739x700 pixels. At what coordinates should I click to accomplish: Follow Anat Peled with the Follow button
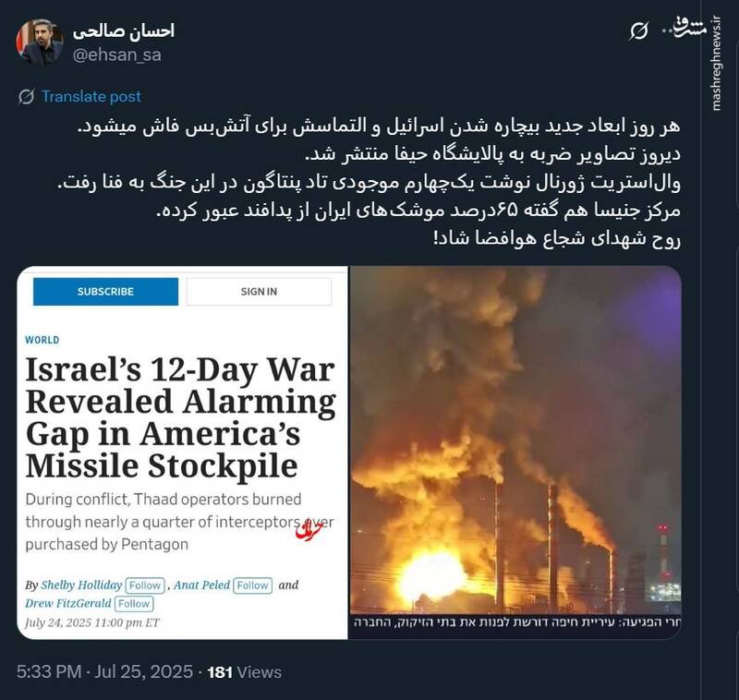click(x=252, y=585)
